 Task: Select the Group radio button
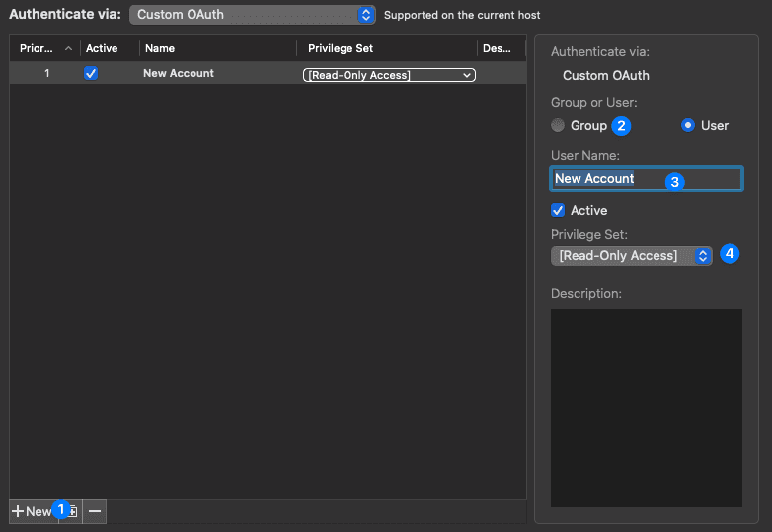[558, 125]
